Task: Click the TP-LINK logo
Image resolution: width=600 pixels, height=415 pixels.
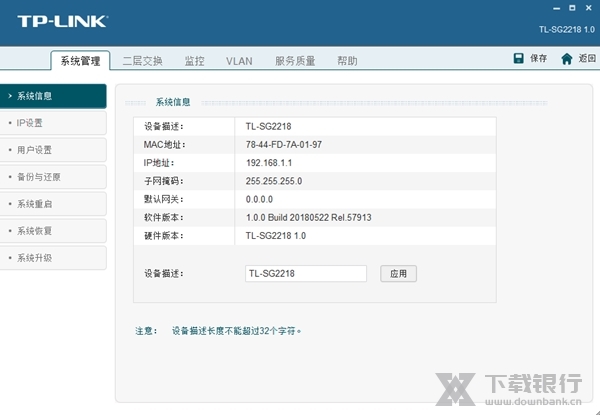Action: pyautogui.click(x=62, y=21)
